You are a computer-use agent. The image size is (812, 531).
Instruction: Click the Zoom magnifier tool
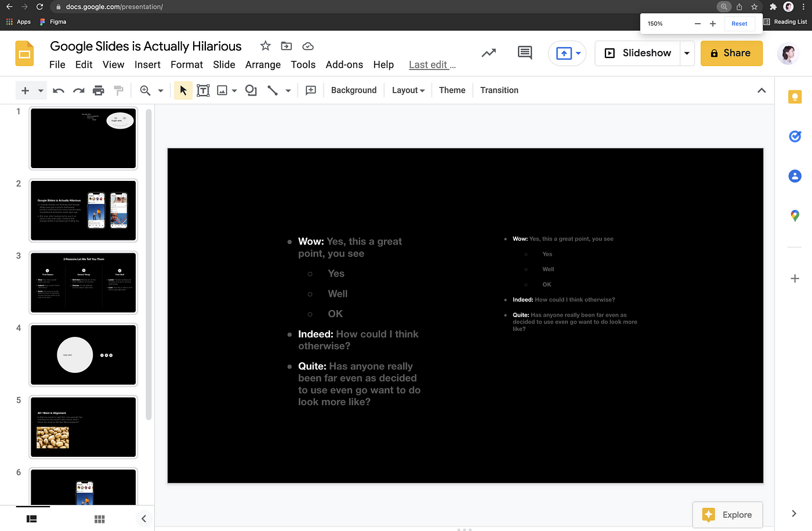coord(145,90)
